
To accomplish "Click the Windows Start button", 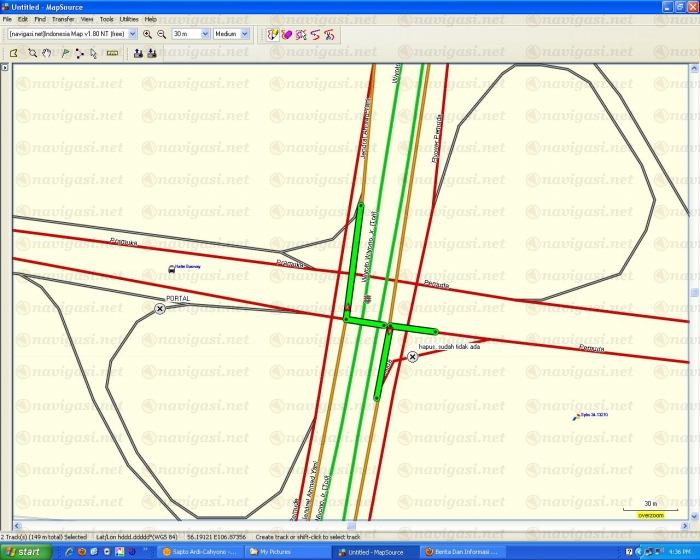I will tap(23, 551).
